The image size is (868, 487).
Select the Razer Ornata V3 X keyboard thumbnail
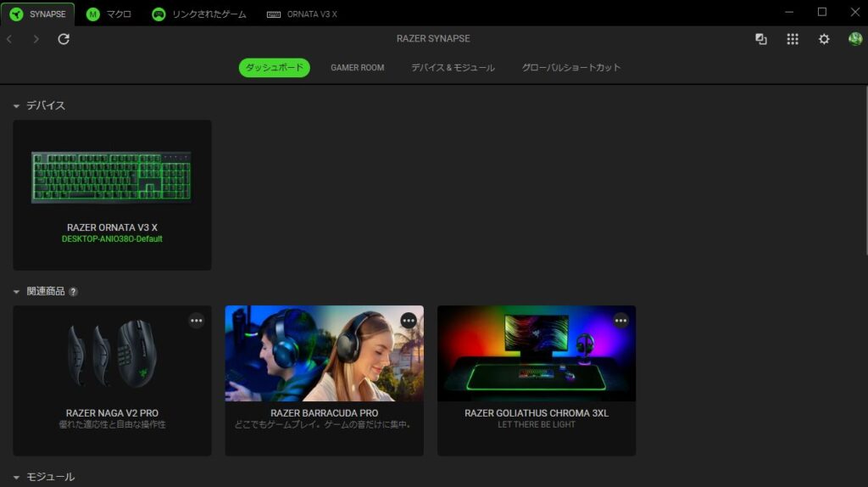(x=112, y=176)
